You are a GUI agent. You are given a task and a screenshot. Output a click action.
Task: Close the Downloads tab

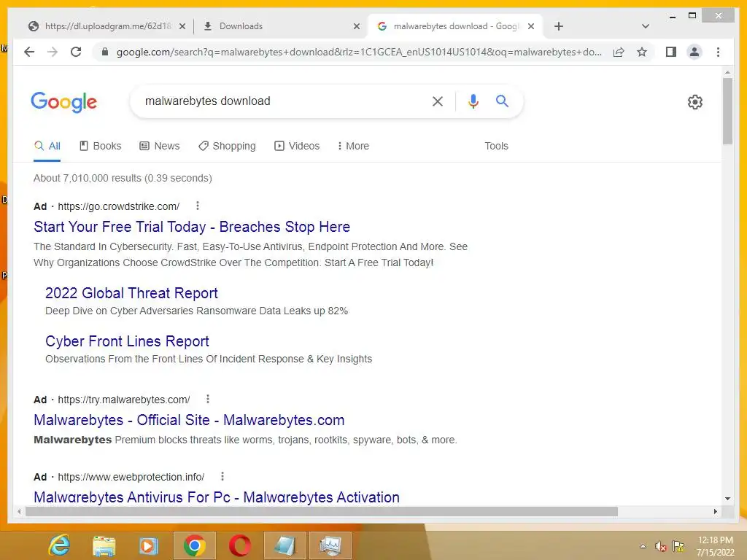point(356,26)
